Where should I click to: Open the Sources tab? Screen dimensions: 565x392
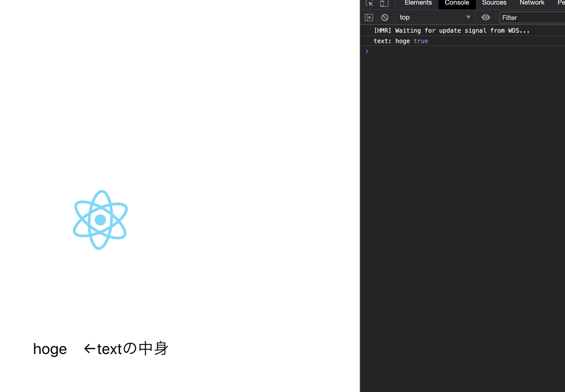coord(494,3)
